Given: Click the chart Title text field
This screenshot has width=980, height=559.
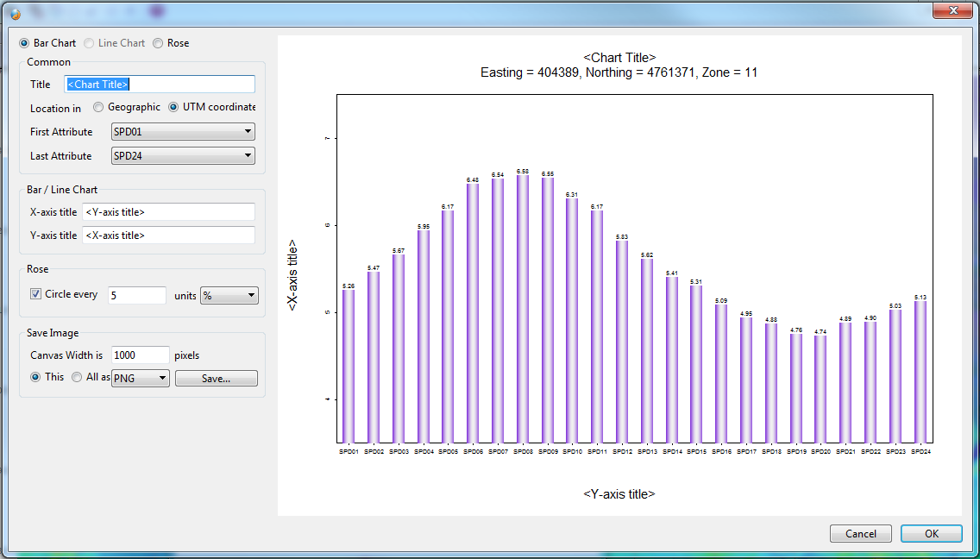Looking at the screenshot, I should click(x=160, y=85).
